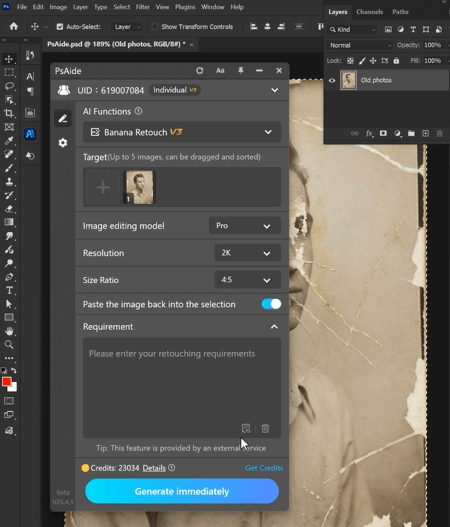The image size is (450, 527).
Task: Click the fx layer style icon
Action: (x=369, y=134)
